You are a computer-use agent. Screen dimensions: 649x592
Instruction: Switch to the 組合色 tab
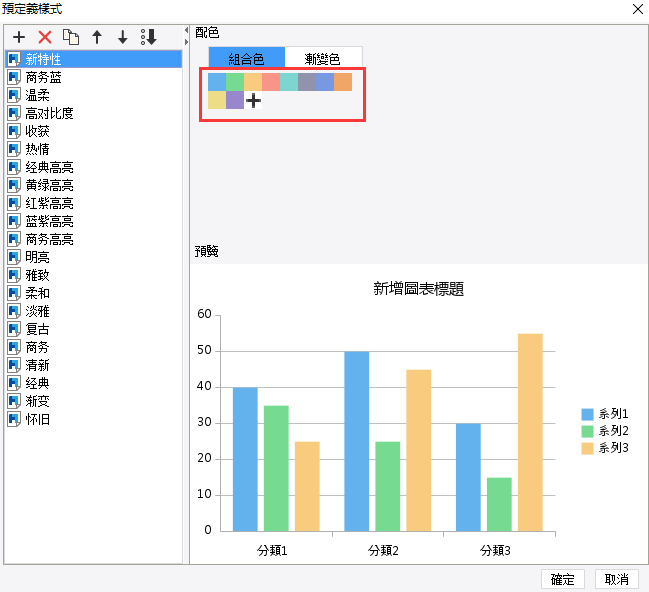coord(247,58)
